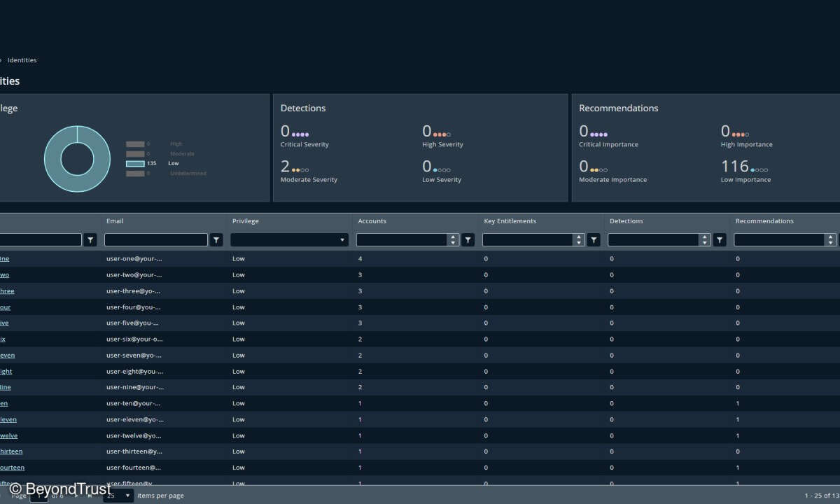Click Recommendations value 1 in user-ten row
Screen dimensions: 840x504
tap(738, 403)
